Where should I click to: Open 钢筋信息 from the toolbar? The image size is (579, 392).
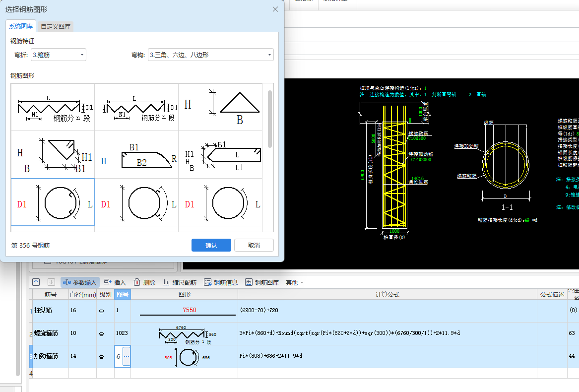click(x=221, y=282)
